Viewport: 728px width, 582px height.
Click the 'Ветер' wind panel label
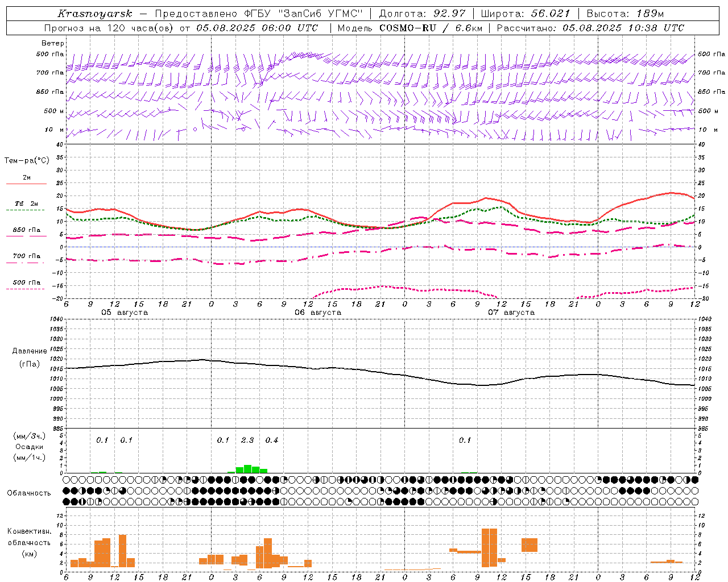pyautogui.click(x=53, y=43)
